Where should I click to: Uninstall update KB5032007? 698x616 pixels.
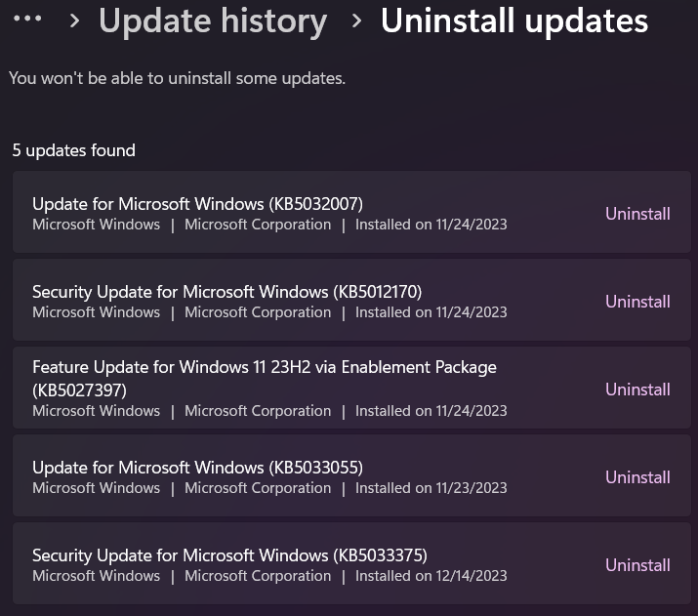(x=637, y=214)
